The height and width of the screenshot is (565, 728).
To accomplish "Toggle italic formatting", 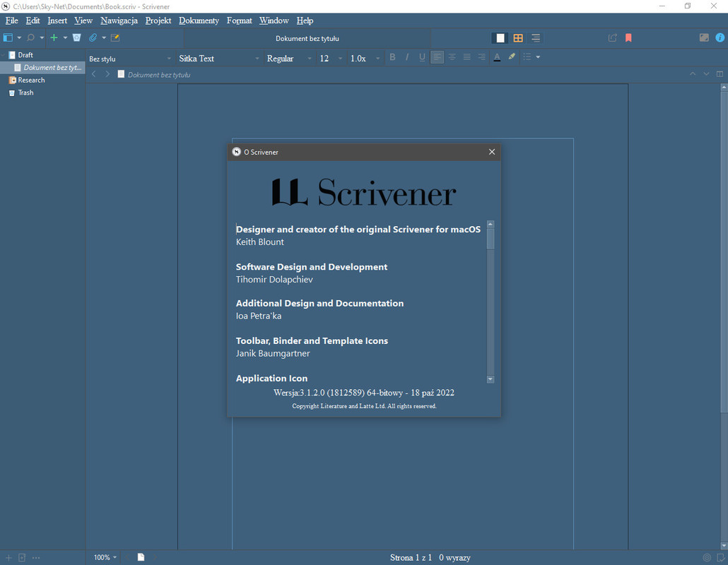I will click(x=407, y=57).
